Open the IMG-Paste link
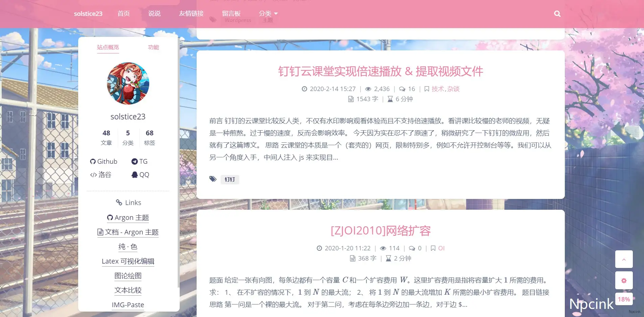This screenshot has height=317, width=644. point(128,305)
